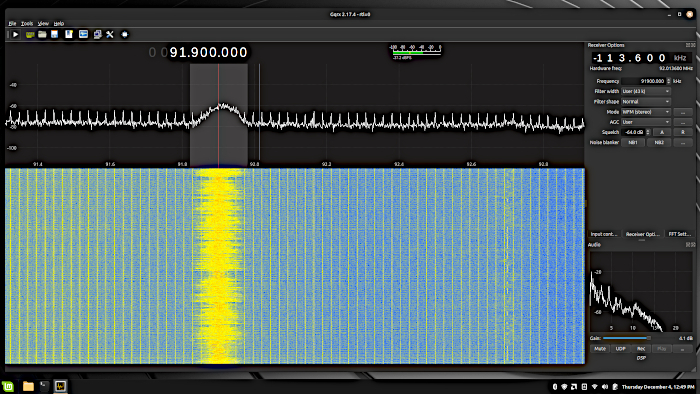Click the main frequency display 91.900.000
The image size is (700, 394).
pos(208,53)
